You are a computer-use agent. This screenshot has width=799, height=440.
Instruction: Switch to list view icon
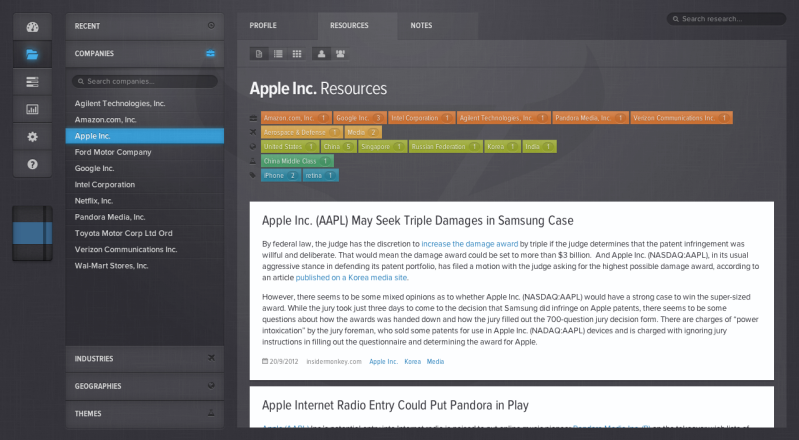click(x=278, y=54)
